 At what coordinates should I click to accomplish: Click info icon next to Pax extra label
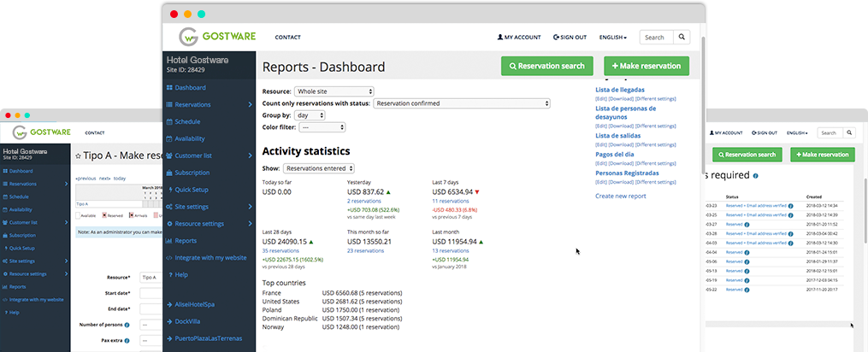pos(127,340)
